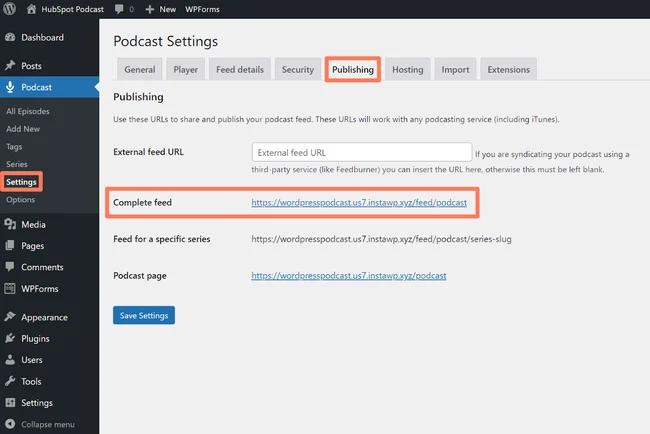The width and height of the screenshot is (650, 434).
Task: Open the Complete feed podcast URL link
Action: point(359,202)
